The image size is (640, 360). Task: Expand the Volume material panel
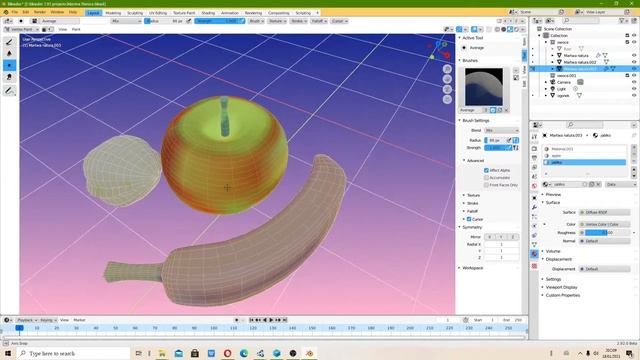coord(553,251)
